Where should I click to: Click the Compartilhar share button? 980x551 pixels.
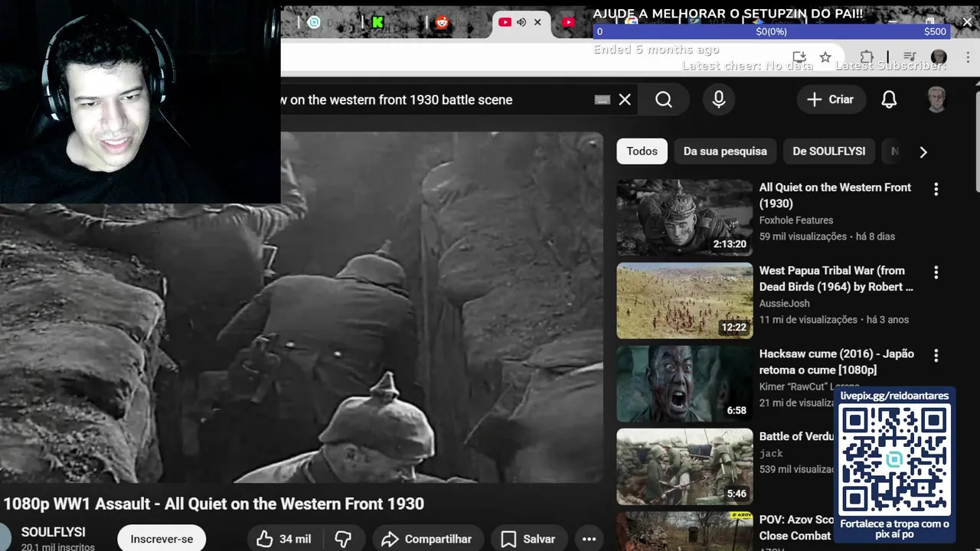[428, 540]
